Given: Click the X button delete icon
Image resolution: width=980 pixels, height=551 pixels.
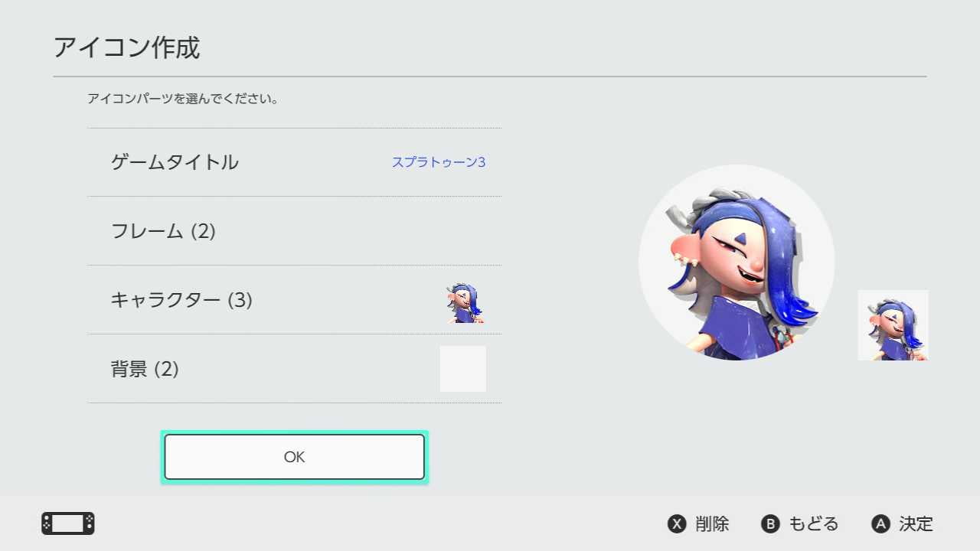Looking at the screenshot, I should 677,524.
